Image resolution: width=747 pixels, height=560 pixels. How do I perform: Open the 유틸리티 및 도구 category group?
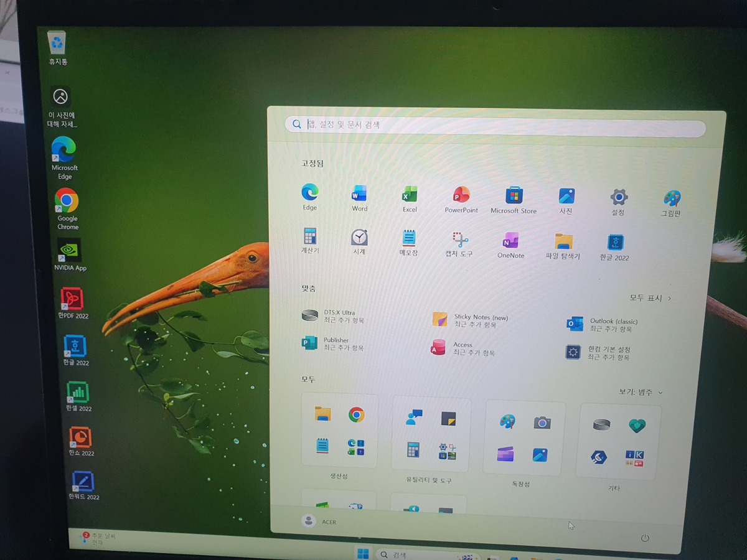click(x=430, y=434)
